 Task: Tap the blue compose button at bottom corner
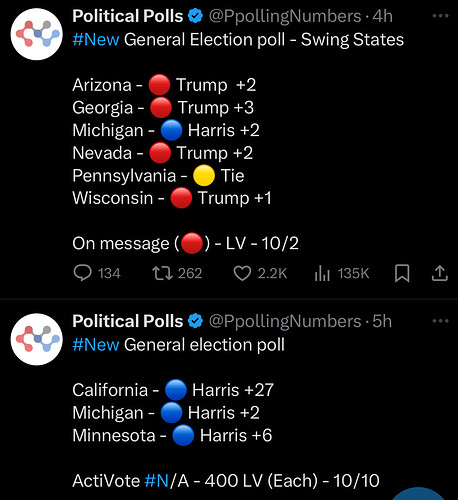click(418, 494)
